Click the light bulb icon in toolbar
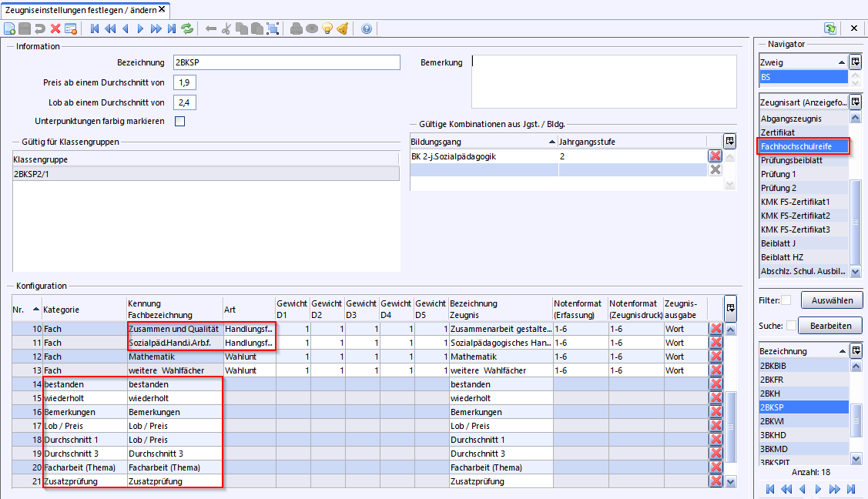The height and width of the screenshot is (499, 868). (327, 28)
